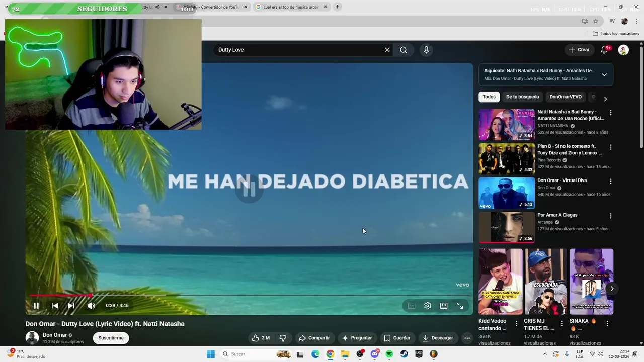The image size is (644, 362).
Task: Enter fullscreen mode in the player
Action: pyautogui.click(x=460, y=306)
